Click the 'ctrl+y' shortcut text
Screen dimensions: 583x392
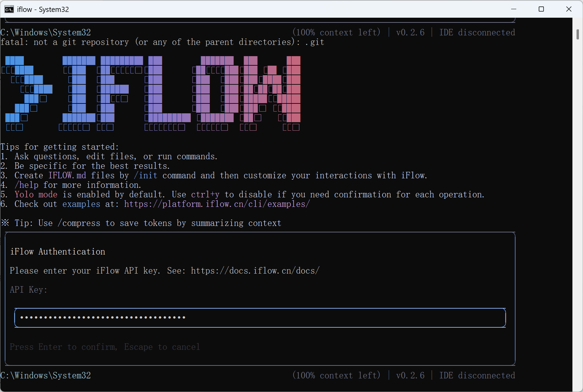(205, 195)
